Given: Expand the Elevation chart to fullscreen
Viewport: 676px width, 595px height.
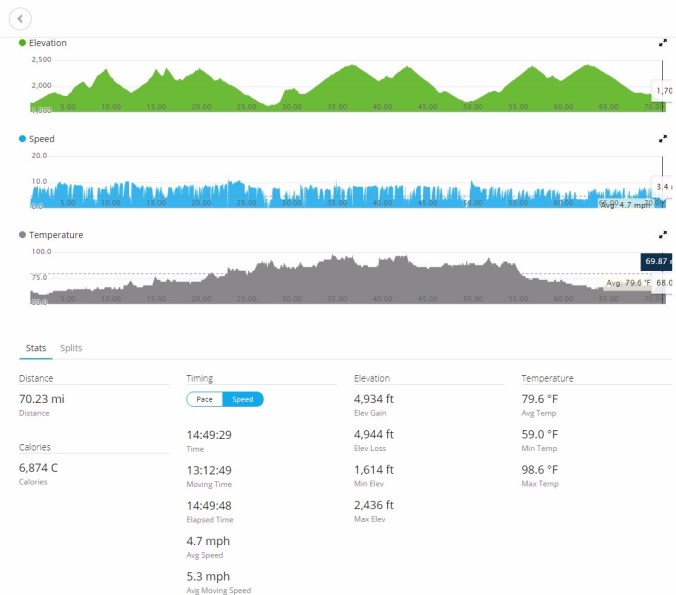Looking at the screenshot, I should (663, 43).
